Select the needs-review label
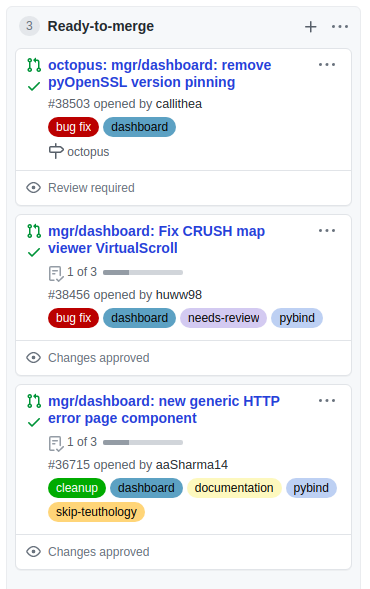Screen dimensions: 370x589 coord(223,318)
